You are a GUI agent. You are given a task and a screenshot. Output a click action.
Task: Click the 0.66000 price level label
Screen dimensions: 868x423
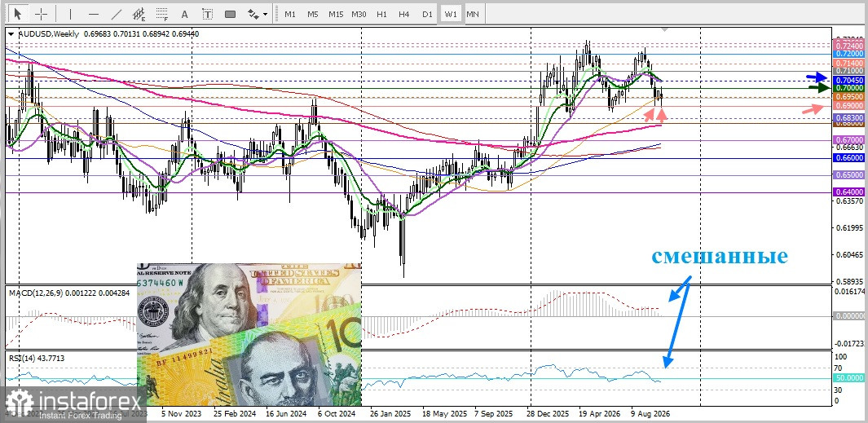848,158
